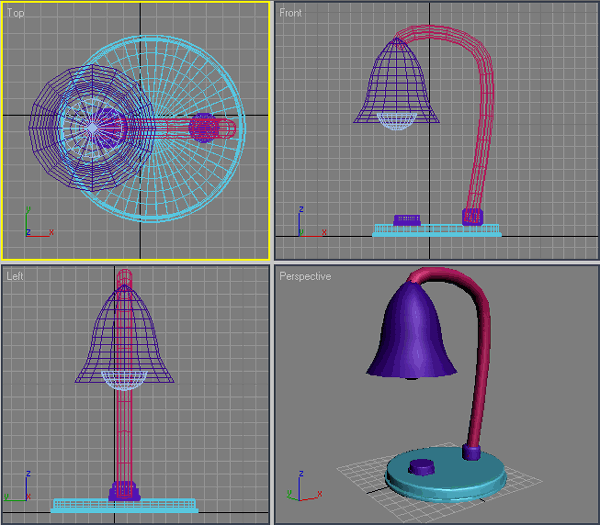Viewport: 600px width, 525px height.
Task: Open the Top viewport label menu
Action: point(15,13)
